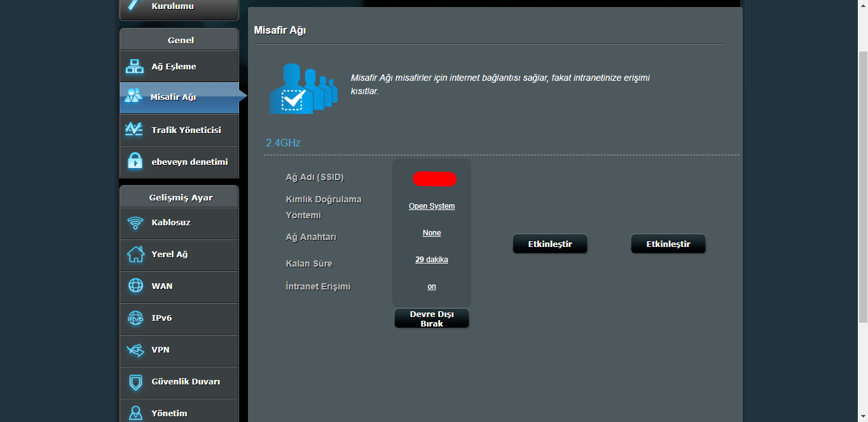Open Güvenlik Duvarı page
Image resolution: width=868 pixels, height=422 pixels.
point(179,382)
